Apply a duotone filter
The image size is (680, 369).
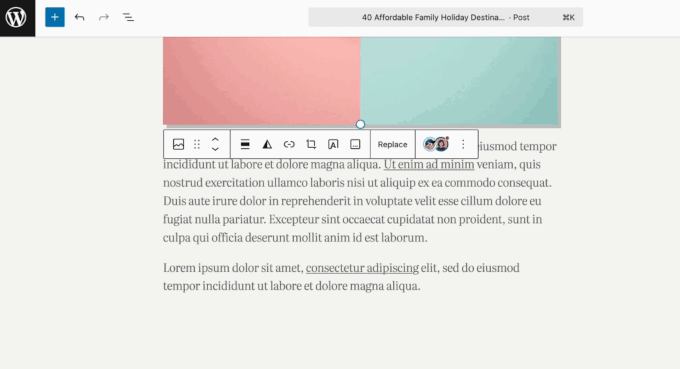pyautogui.click(x=267, y=144)
